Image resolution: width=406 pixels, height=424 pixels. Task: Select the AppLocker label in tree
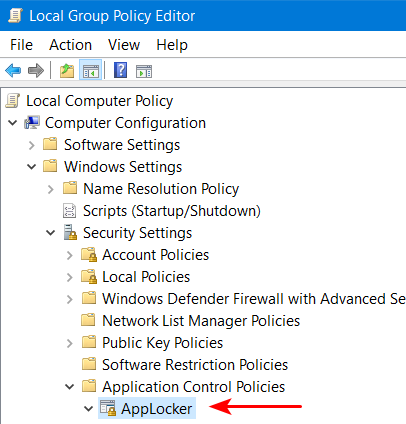(x=157, y=409)
